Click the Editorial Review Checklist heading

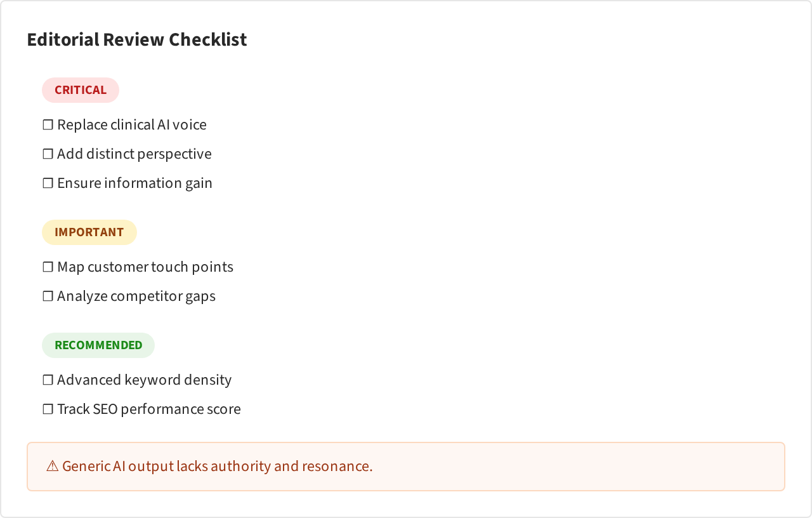(x=137, y=39)
